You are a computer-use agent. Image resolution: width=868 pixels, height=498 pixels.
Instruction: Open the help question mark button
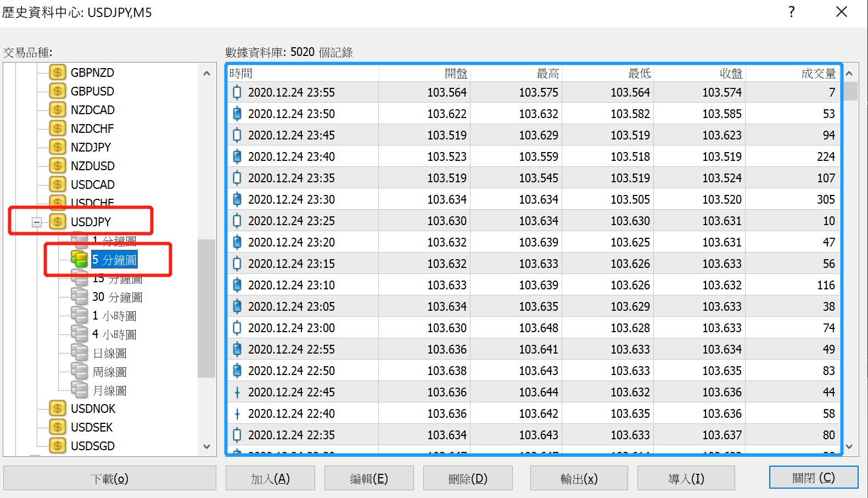(791, 12)
